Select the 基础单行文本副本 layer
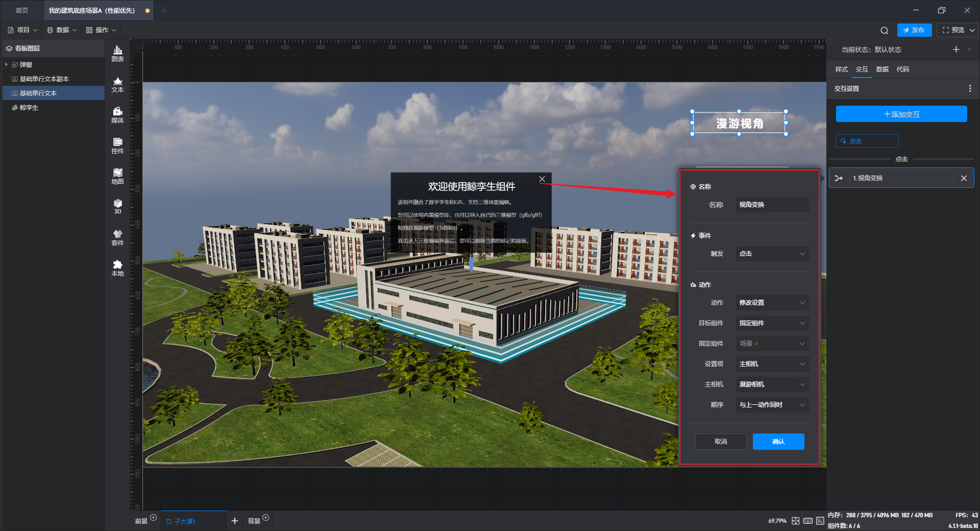The image size is (980, 531). [x=54, y=79]
